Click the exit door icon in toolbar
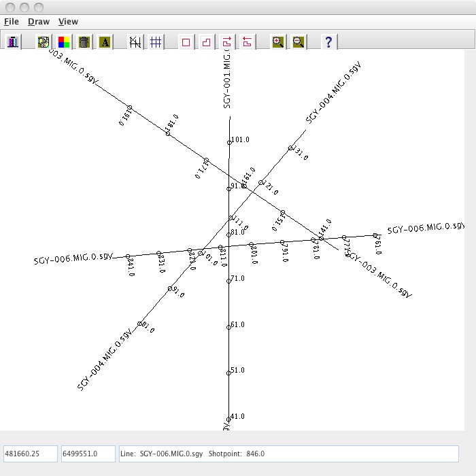 13,42
